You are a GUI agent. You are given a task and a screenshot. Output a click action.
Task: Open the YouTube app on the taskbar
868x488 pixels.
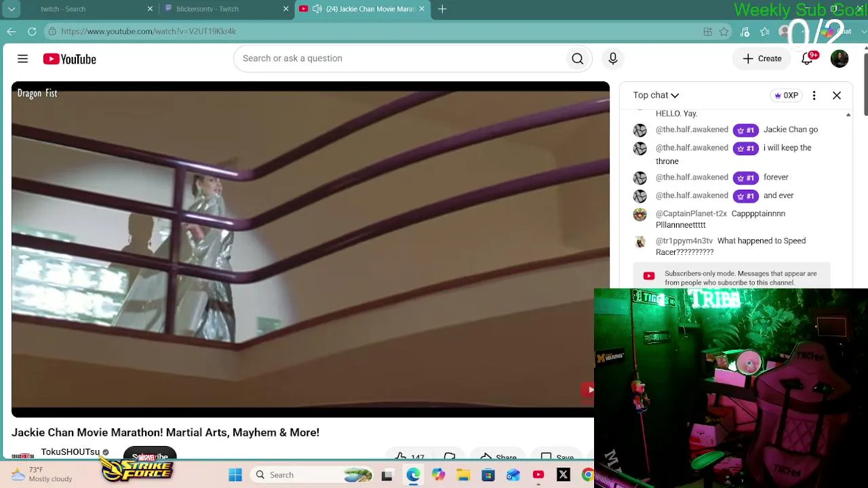coord(538,475)
